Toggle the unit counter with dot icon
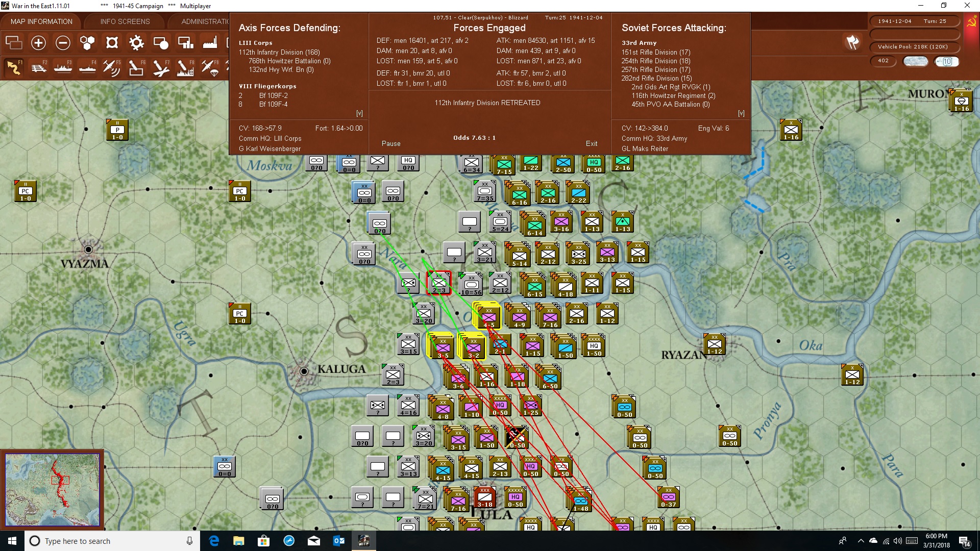Screen dimensions: 980x551 pos(161,43)
